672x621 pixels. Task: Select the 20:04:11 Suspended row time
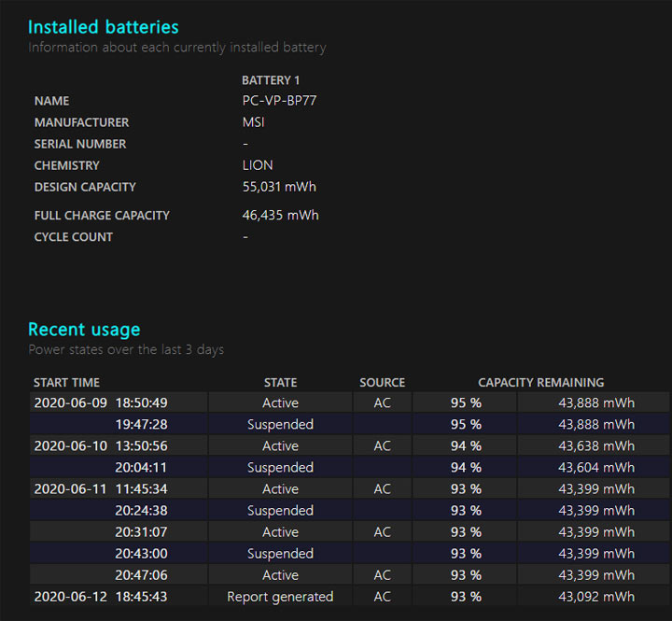pyautogui.click(x=141, y=468)
